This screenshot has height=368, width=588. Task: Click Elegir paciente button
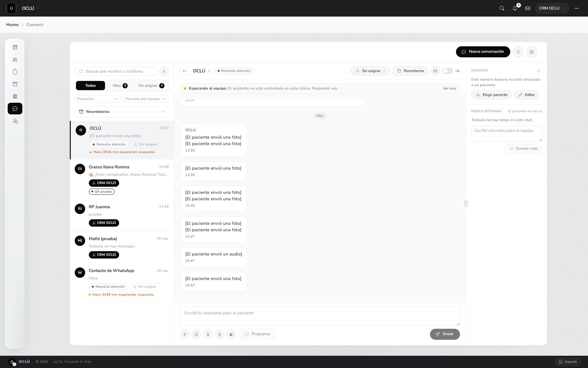492,95
